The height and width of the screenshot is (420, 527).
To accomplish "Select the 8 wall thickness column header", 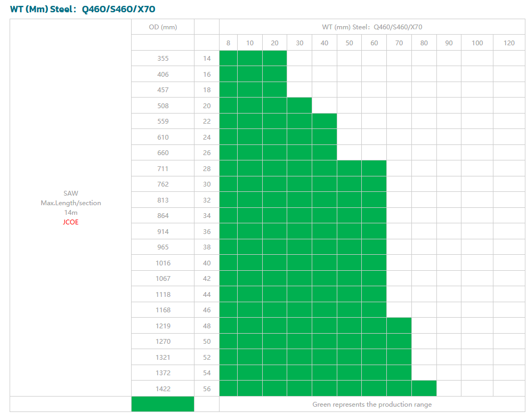I will (x=228, y=43).
